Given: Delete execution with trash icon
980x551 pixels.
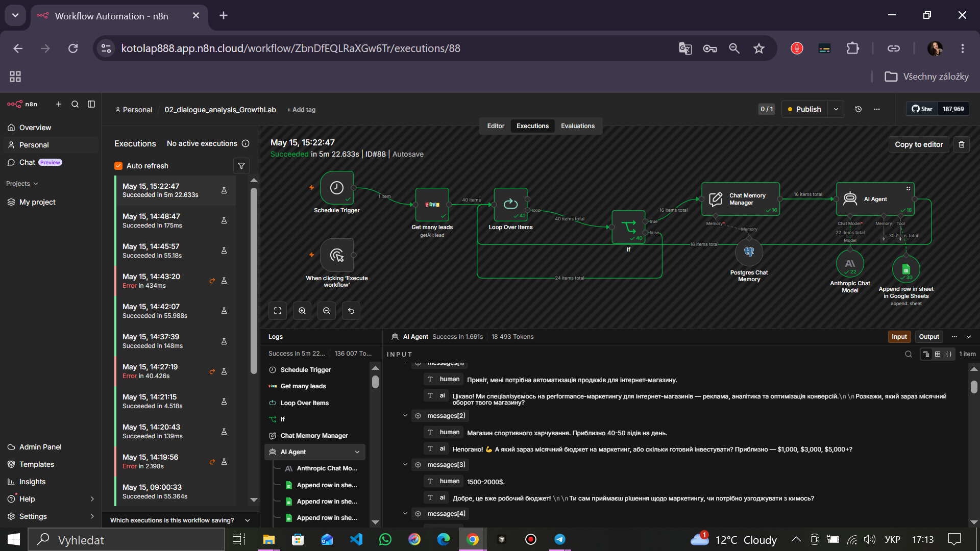Looking at the screenshot, I should click(x=962, y=144).
